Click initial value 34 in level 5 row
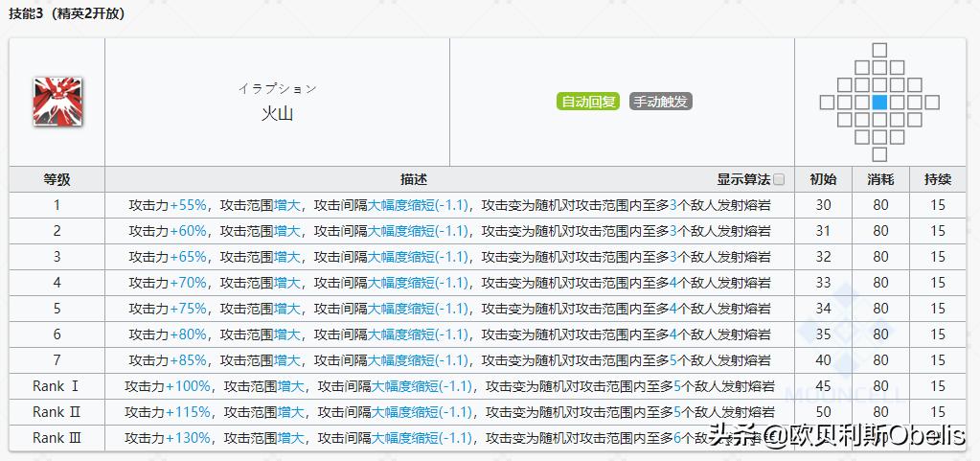Image resolution: width=980 pixels, height=461 pixels. tap(823, 309)
